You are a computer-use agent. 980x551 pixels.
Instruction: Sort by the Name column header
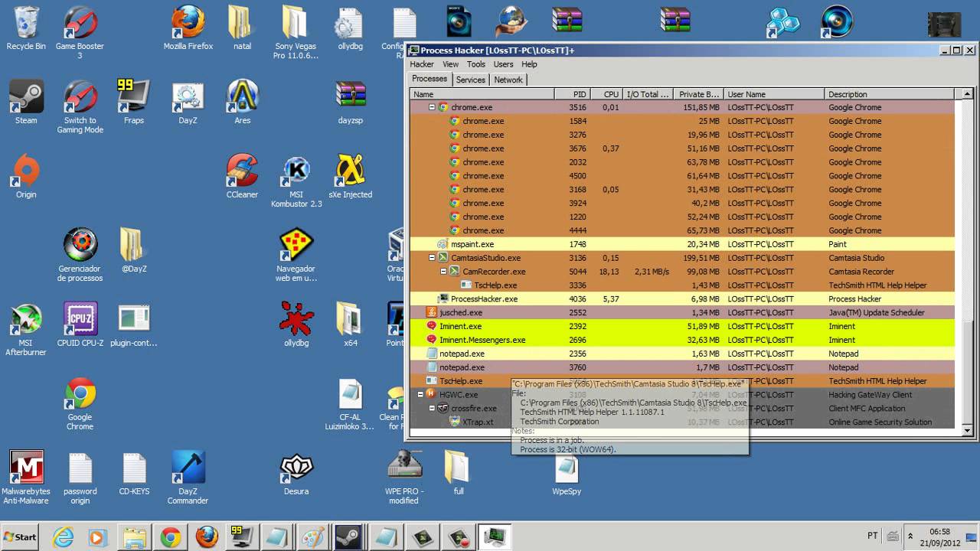(x=482, y=94)
